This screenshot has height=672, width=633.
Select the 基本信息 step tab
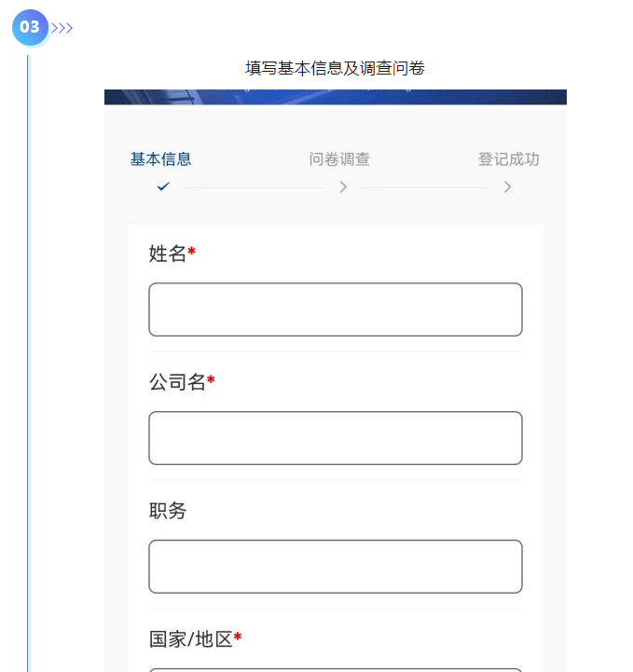160,159
